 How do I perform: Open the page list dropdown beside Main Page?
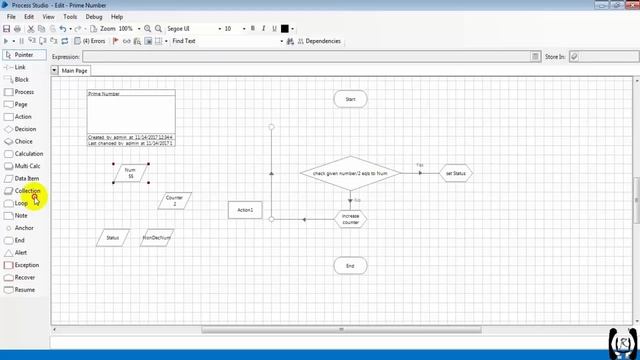(x=54, y=71)
